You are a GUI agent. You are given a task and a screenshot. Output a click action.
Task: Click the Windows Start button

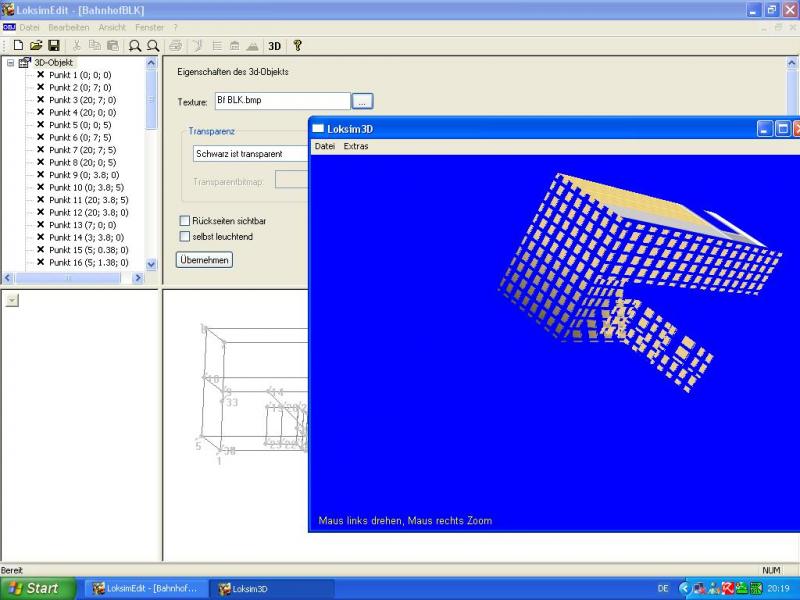click(x=34, y=588)
